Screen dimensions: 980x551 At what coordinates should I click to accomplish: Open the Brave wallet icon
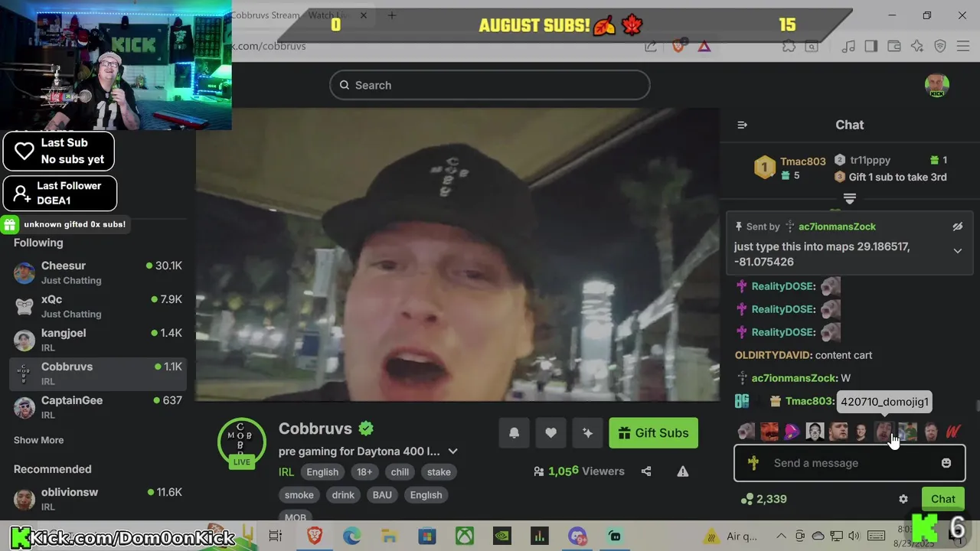894,46
